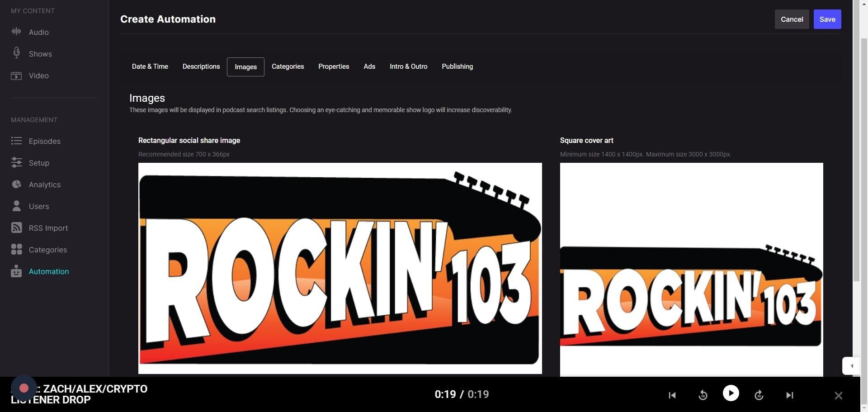Viewport: 868px width, 412px height.
Task: Click the 'Create Automation' heading
Action: pyautogui.click(x=168, y=19)
